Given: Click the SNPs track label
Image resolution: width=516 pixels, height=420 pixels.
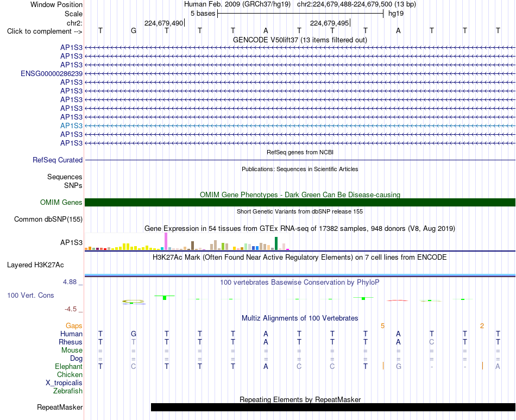Looking at the screenshot, I should click(x=73, y=186).
